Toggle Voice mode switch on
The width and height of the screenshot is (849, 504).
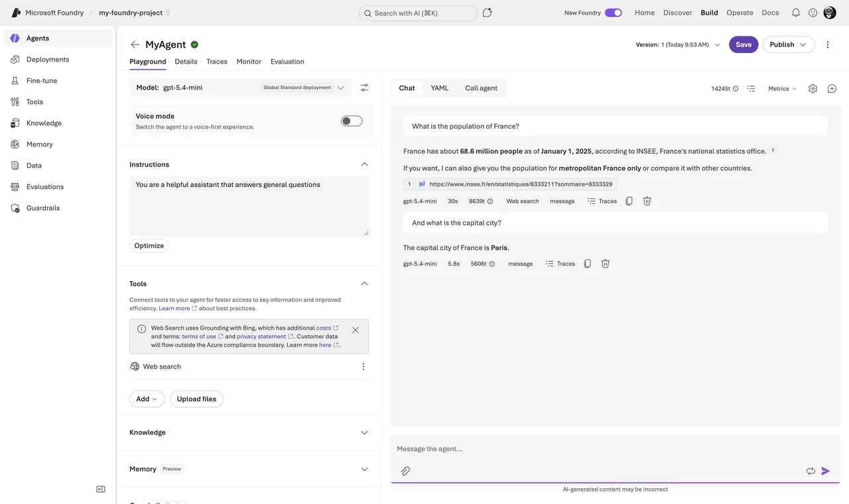coord(352,121)
